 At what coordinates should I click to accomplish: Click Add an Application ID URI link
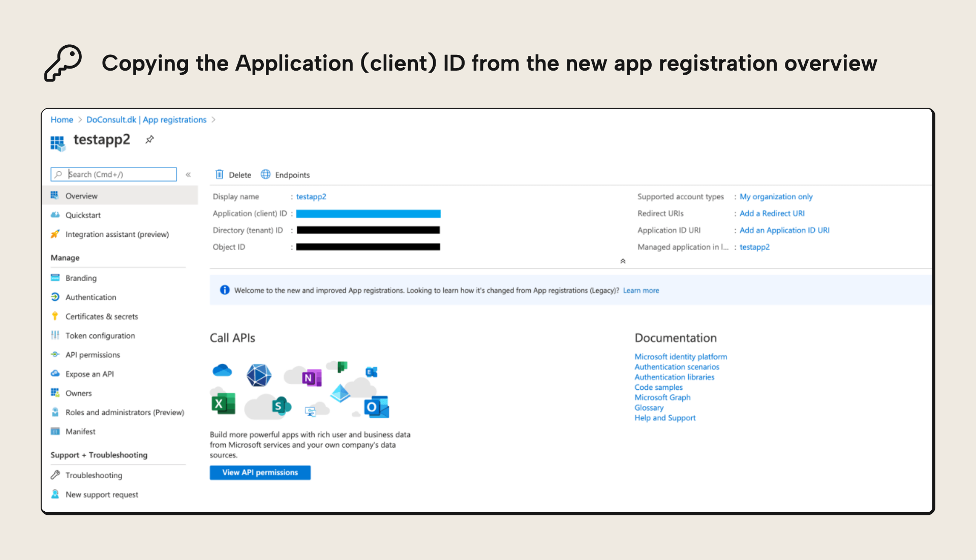point(784,230)
